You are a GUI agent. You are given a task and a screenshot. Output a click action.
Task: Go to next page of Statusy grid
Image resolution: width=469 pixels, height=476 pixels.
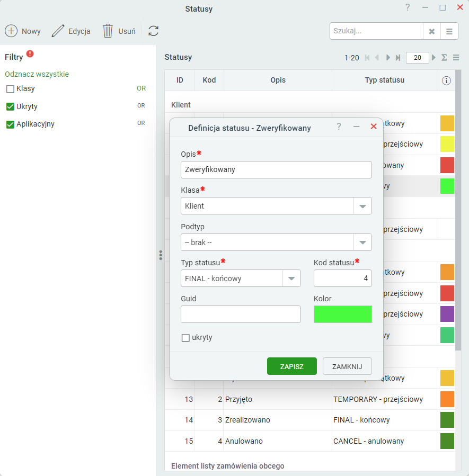point(388,58)
